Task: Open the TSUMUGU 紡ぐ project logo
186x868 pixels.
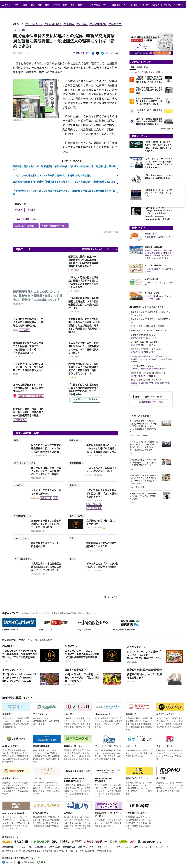Action: pos(170,707)
